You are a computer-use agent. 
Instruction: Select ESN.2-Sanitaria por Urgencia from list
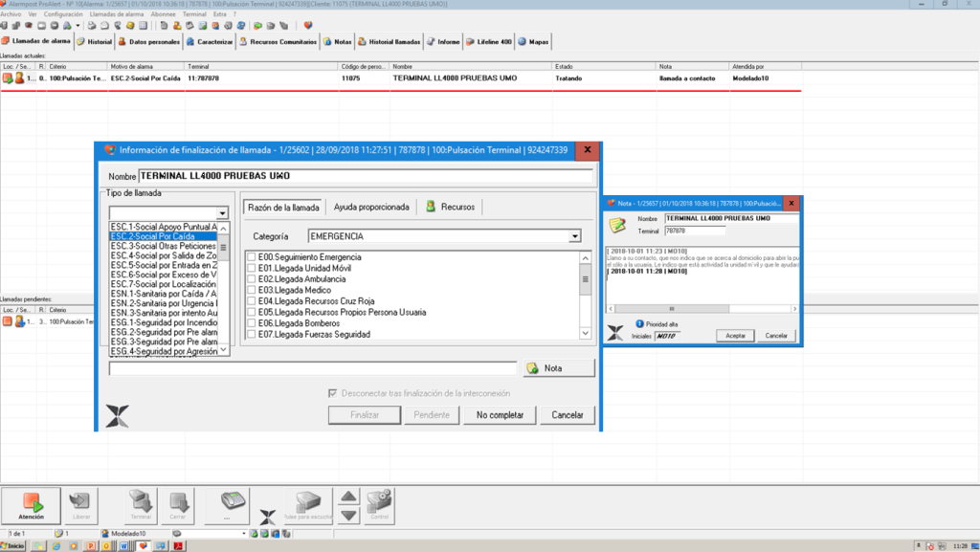[x=164, y=303]
